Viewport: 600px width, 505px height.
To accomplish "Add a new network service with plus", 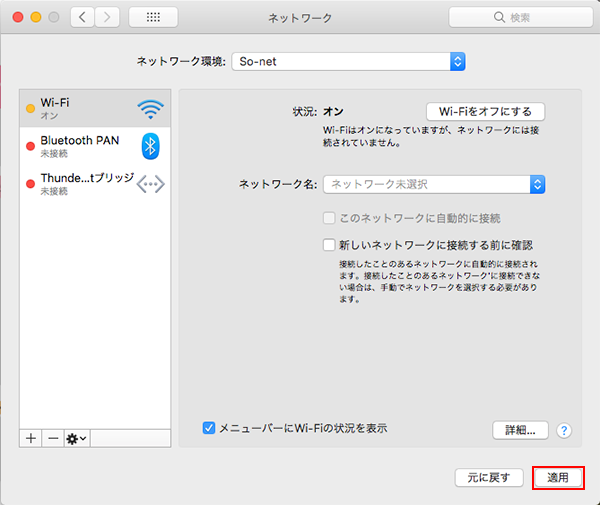I will click(x=31, y=438).
